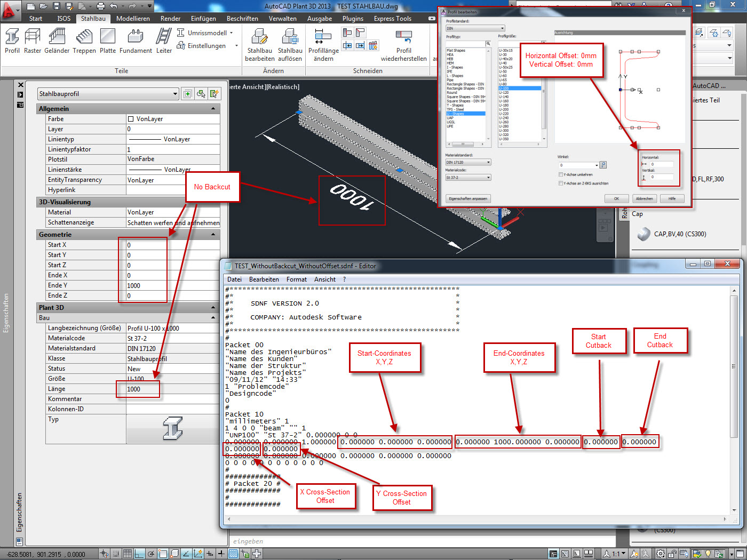Select the Leiter ladder tool

click(x=164, y=41)
